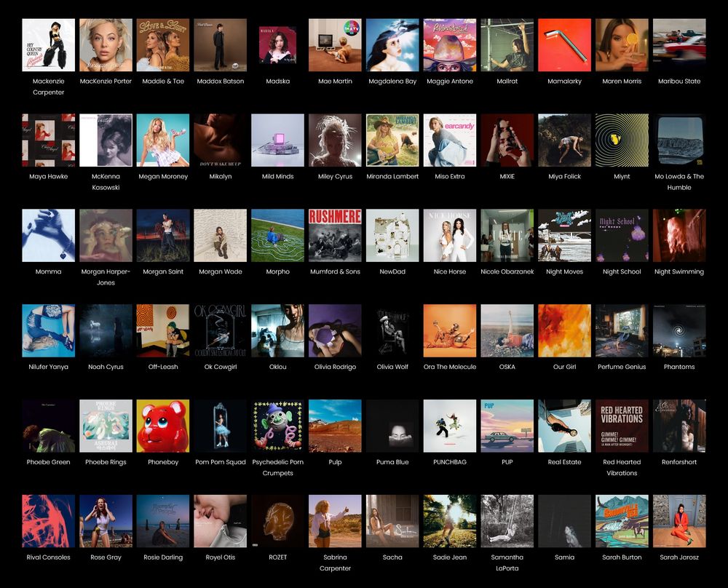This screenshot has width=728, height=588.
Task: Click the 'Pom Pom Squad' artist name
Action: tap(221, 462)
